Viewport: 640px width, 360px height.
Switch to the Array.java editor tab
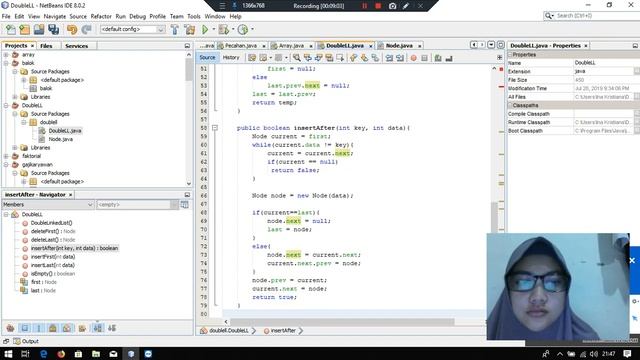click(x=291, y=46)
